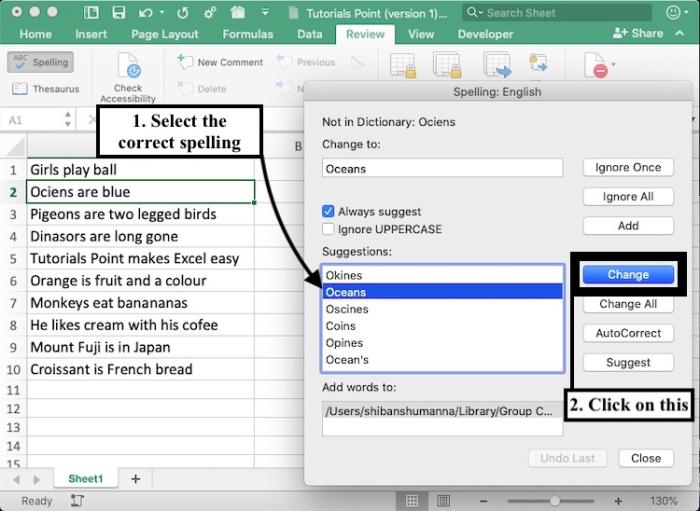The image size is (700, 511).
Task: Click the lock with arrow ribbon icon
Action: pos(538,62)
